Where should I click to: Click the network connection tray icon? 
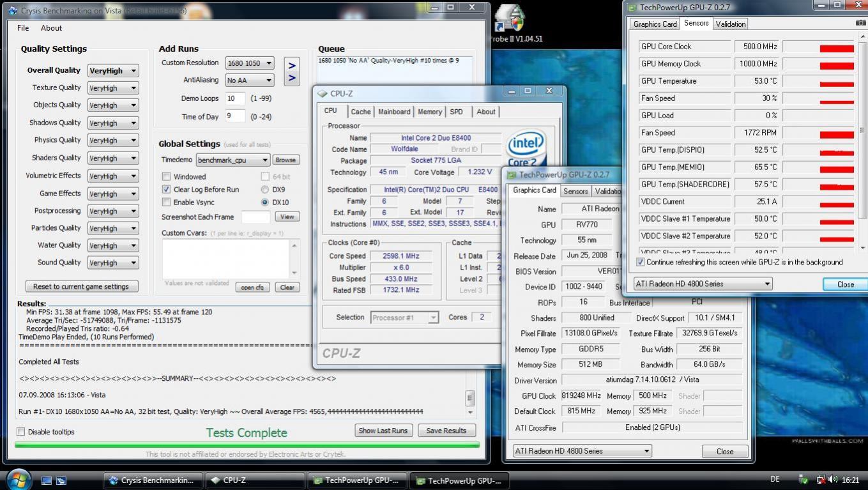click(821, 480)
